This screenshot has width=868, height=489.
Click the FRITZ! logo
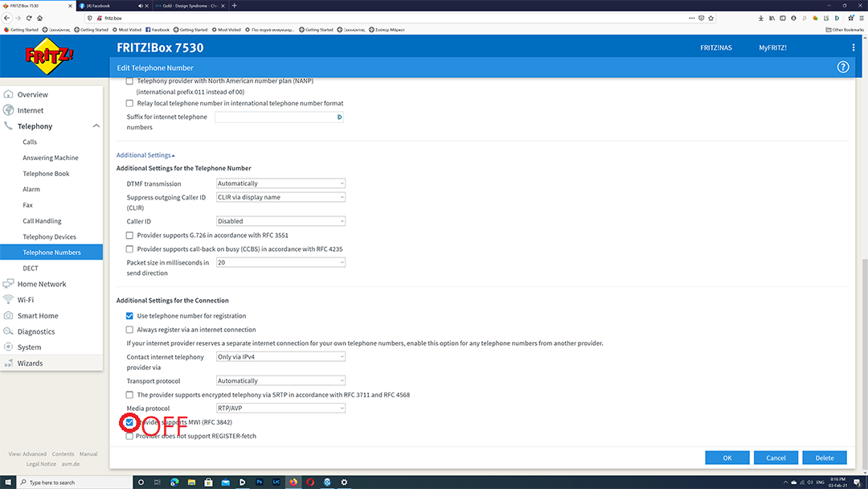pos(49,56)
